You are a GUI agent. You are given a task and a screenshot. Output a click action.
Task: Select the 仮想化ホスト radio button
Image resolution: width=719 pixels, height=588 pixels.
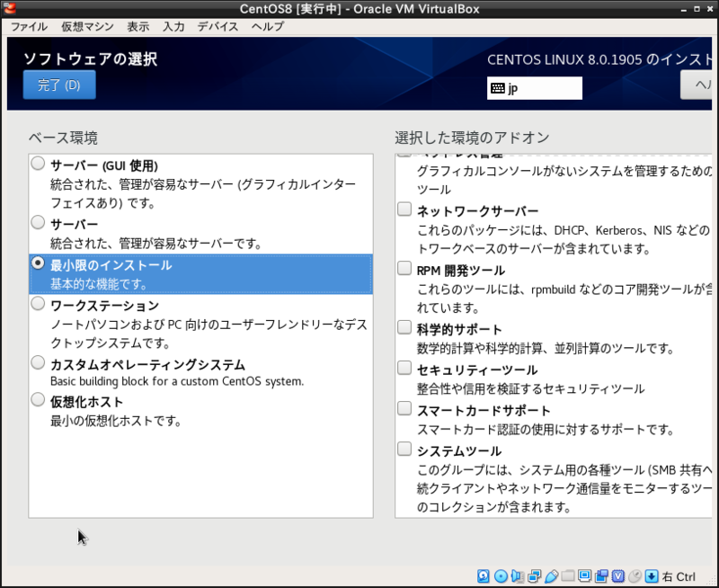coord(38,399)
